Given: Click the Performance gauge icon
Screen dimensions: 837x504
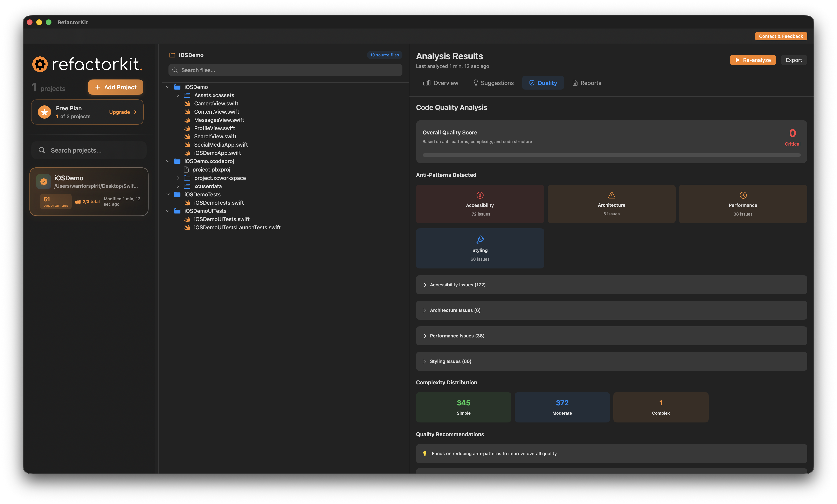Looking at the screenshot, I should [743, 195].
